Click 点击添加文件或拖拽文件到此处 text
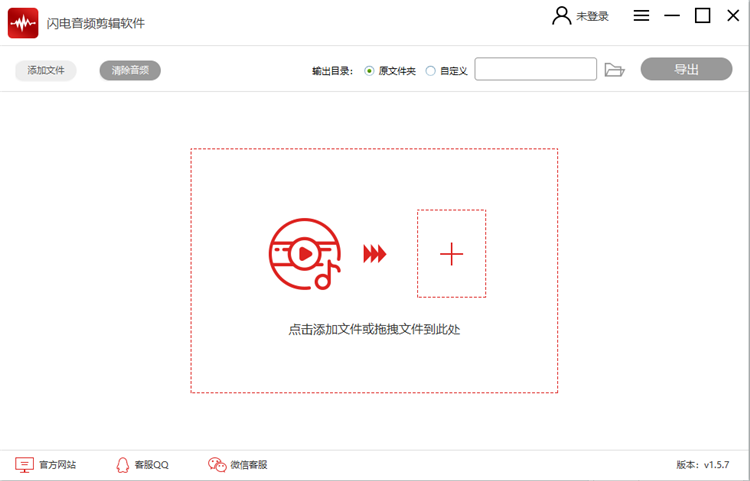750x481 pixels. coord(374,329)
